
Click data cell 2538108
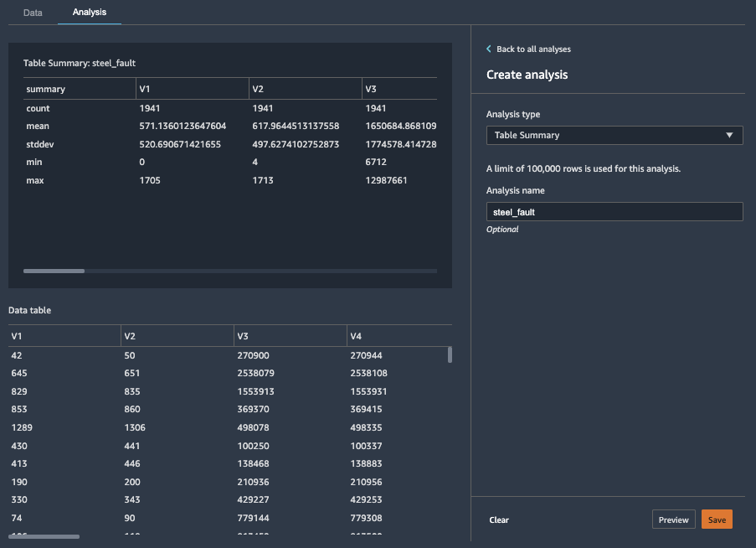pyautogui.click(x=369, y=374)
